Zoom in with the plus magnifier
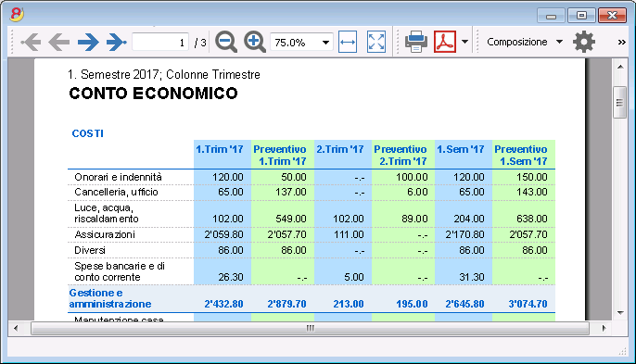 coord(254,42)
